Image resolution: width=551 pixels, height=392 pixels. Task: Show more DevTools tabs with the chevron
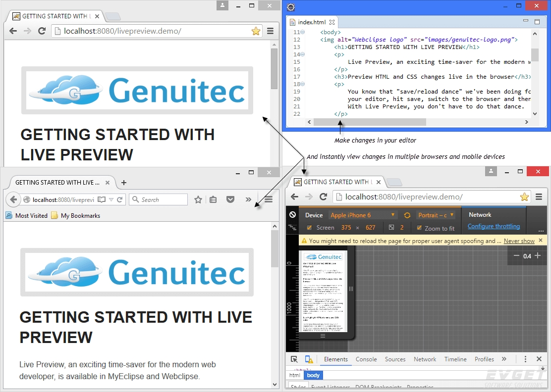tap(504, 359)
